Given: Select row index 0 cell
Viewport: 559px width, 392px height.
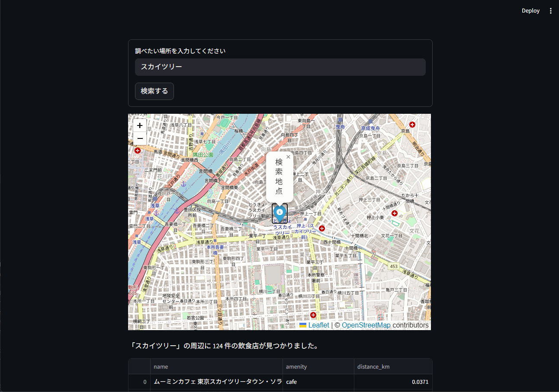Looking at the screenshot, I should [139, 382].
